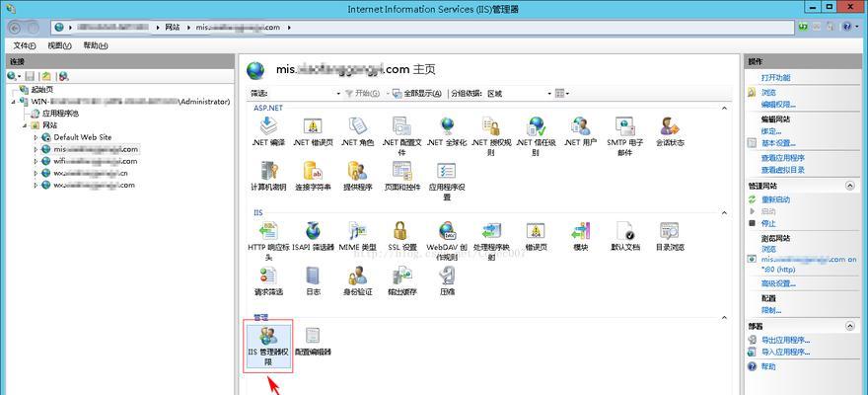Open the 配置编辑器 feature
Screen dimensions: 868x395
tap(313, 342)
